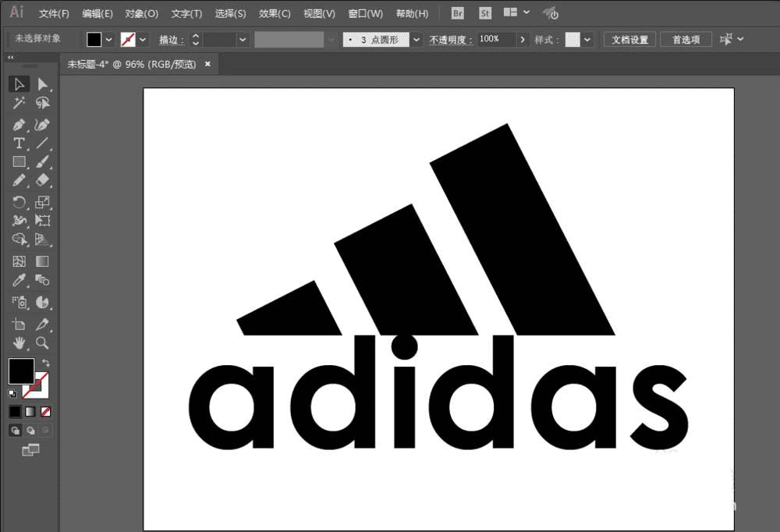Pick the Magic Wand tool
The width and height of the screenshot is (780, 532).
point(19,103)
